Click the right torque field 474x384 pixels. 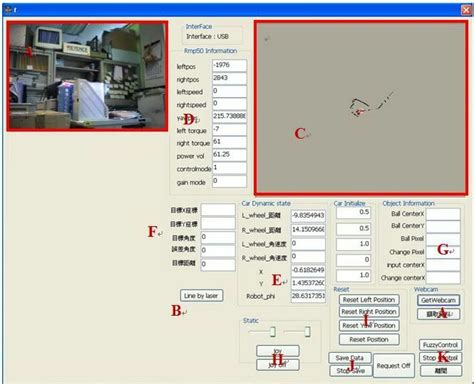click(229, 142)
